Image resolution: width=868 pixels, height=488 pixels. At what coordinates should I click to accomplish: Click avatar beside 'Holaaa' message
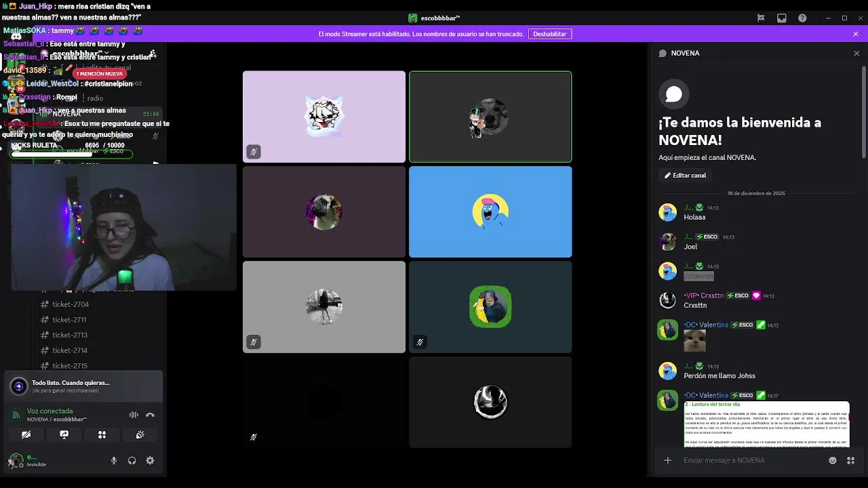668,212
